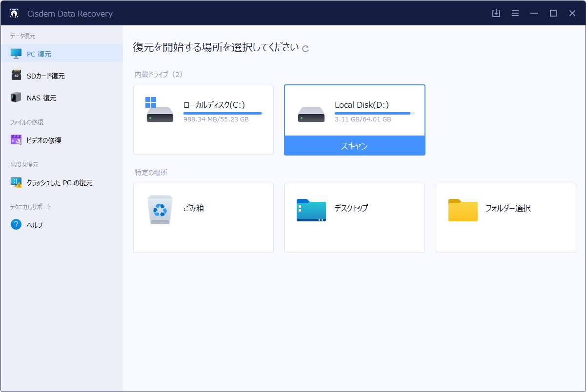Click the Local Disk(D:) drive icon
The height and width of the screenshot is (392, 586).
pos(311,115)
